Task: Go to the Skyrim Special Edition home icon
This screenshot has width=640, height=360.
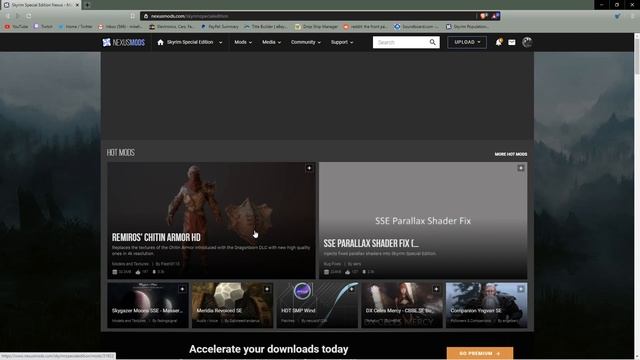Action: [160, 42]
